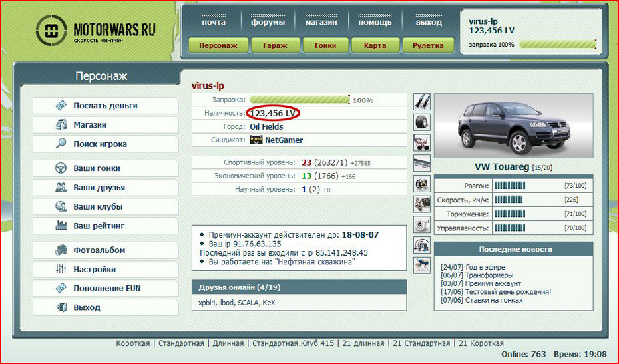Click the Oil Fields city name
The width and height of the screenshot is (619, 364).
pyautogui.click(x=266, y=126)
